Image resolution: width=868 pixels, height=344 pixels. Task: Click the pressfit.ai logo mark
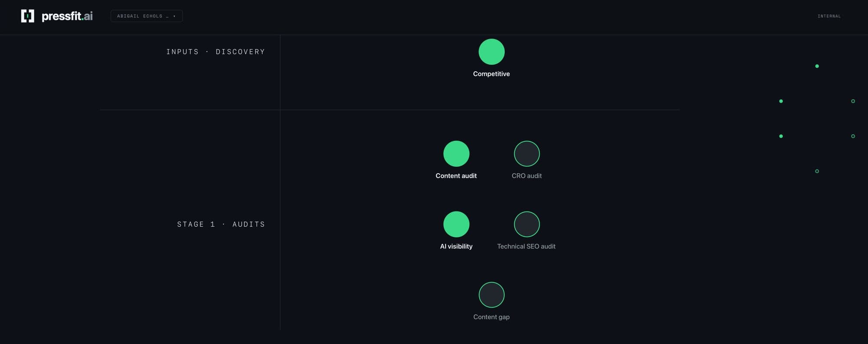[28, 16]
